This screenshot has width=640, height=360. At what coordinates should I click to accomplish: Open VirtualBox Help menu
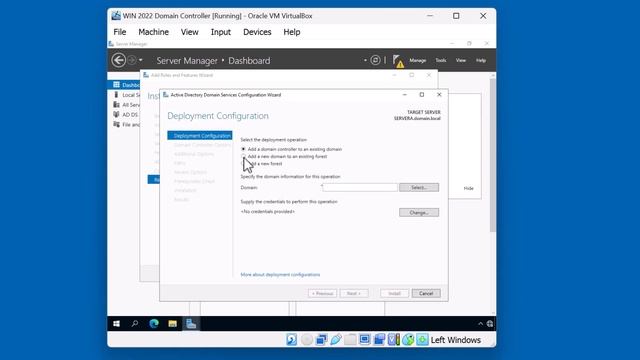292,32
